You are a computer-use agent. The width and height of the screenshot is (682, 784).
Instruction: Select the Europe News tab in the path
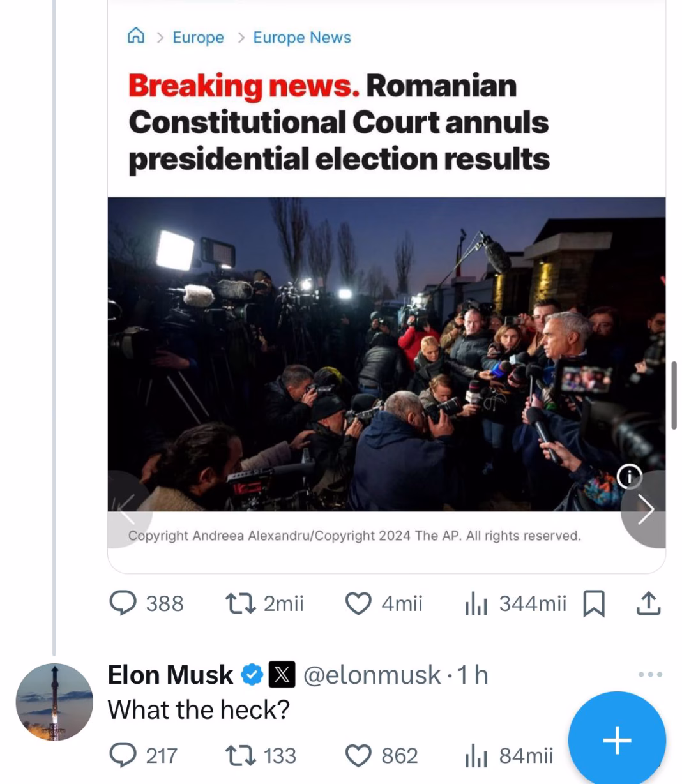click(301, 36)
